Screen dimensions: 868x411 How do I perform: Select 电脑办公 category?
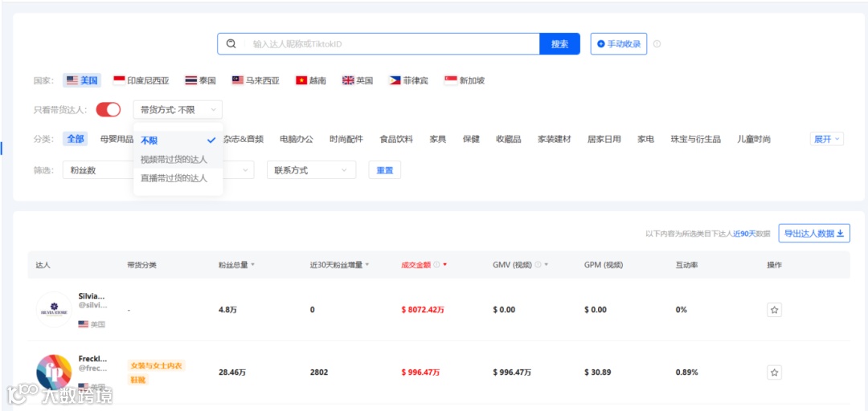(x=296, y=139)
